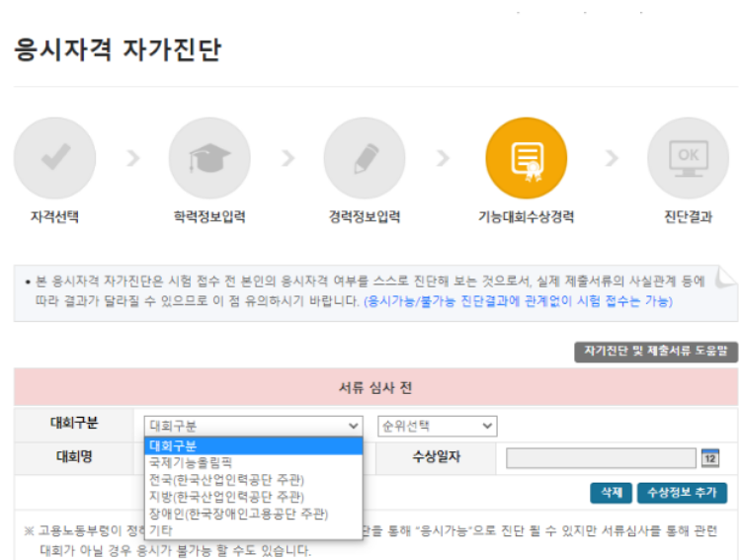Image resolution: width=741 pixels, height=560 pixels.
Task: Open the 수상일자 calendar picker icon
Action: [x=710, y=458]
